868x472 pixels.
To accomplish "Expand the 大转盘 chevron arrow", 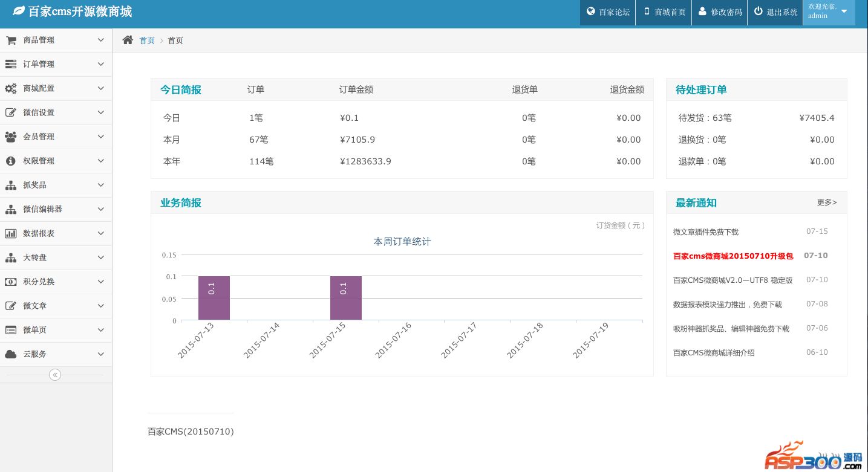I will point(101,257).
